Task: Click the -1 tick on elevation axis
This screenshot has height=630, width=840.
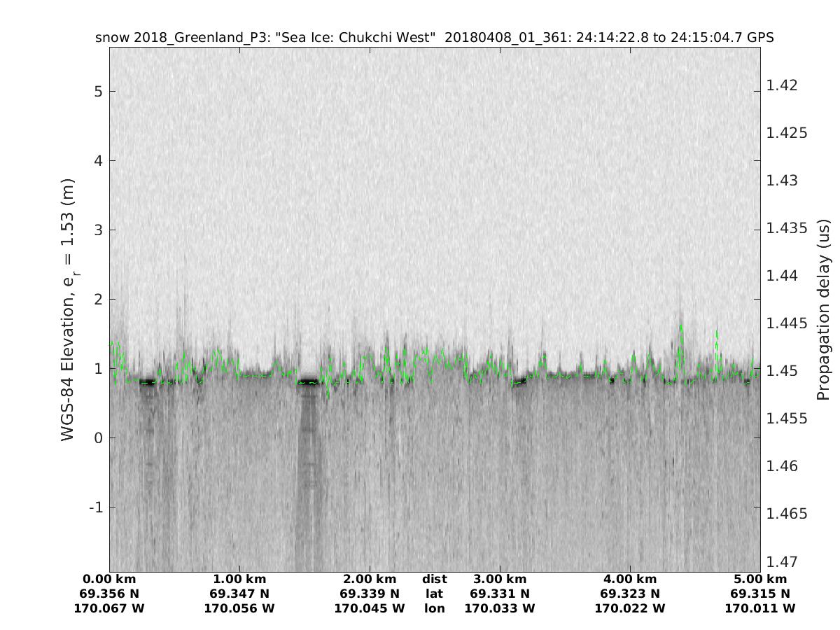Action: pyautogui.click(x=96, y=507)
